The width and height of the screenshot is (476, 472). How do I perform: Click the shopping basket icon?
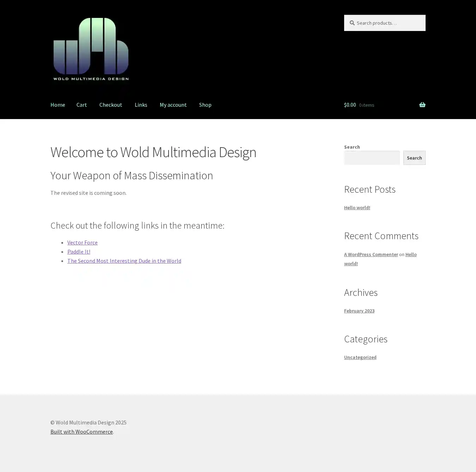[x=422, y=105]
